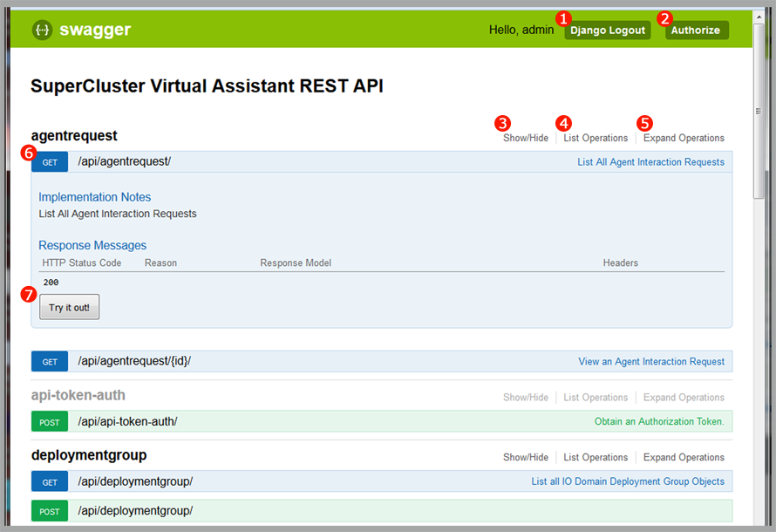Click the Response Messages heading
776x532 pixels.
(x=92, y=245)
